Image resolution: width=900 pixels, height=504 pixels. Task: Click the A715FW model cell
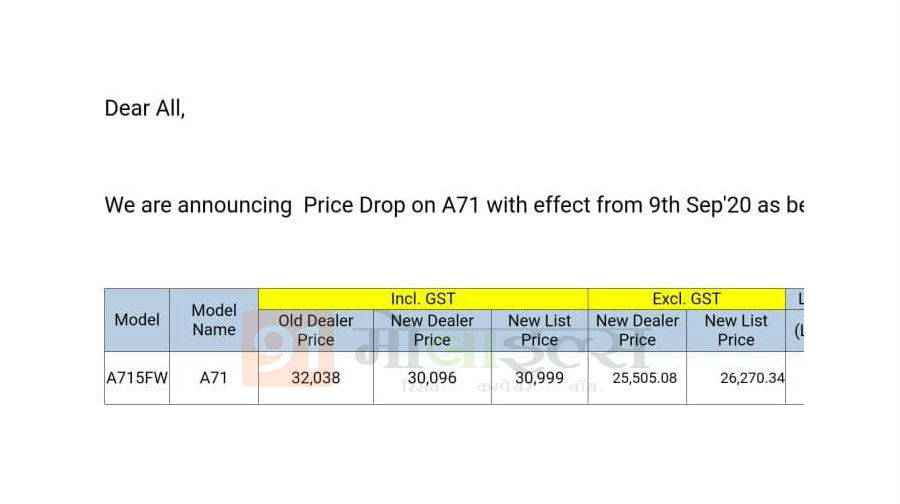pos(137,379)
